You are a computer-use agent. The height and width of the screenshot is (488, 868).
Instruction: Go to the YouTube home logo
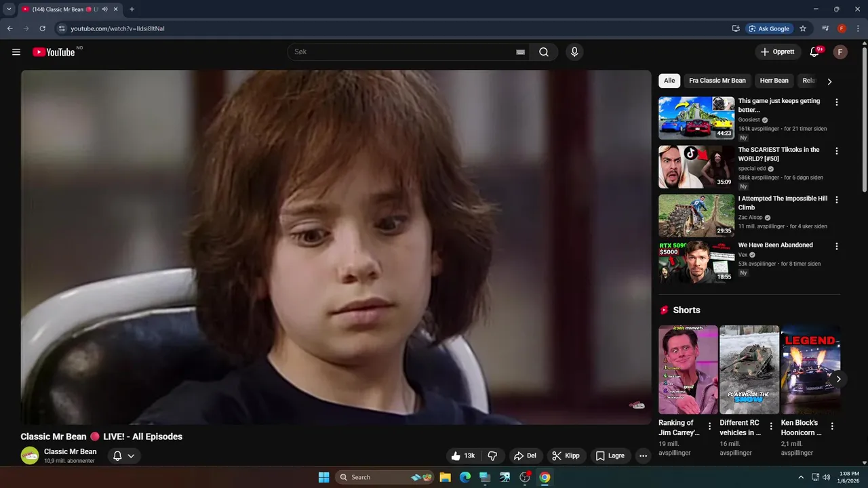[x=54, y=52]
